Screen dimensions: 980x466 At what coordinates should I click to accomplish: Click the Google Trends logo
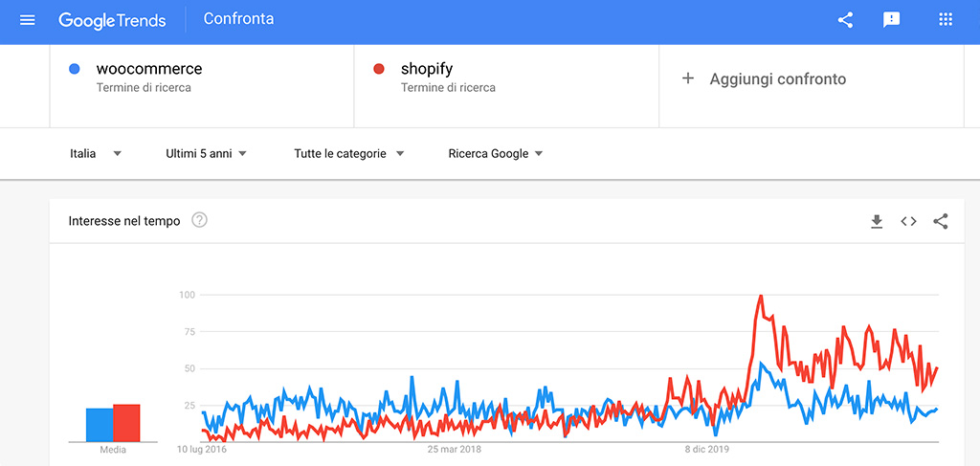click(x=113, y=20)
